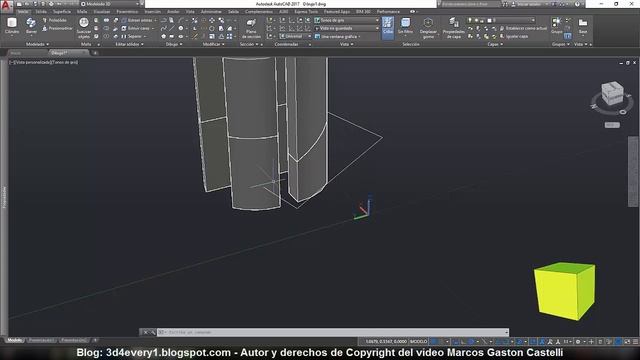
Task: Open the help question mark icon
Action: 577,4
